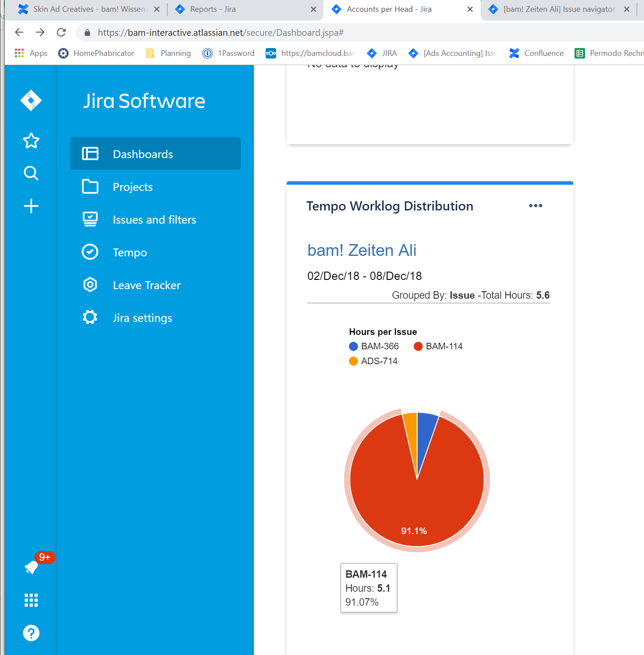Viewport: 644px width, 655px height.
Task: Open starred and recent items star icon
Action: [x=31, y=141]
